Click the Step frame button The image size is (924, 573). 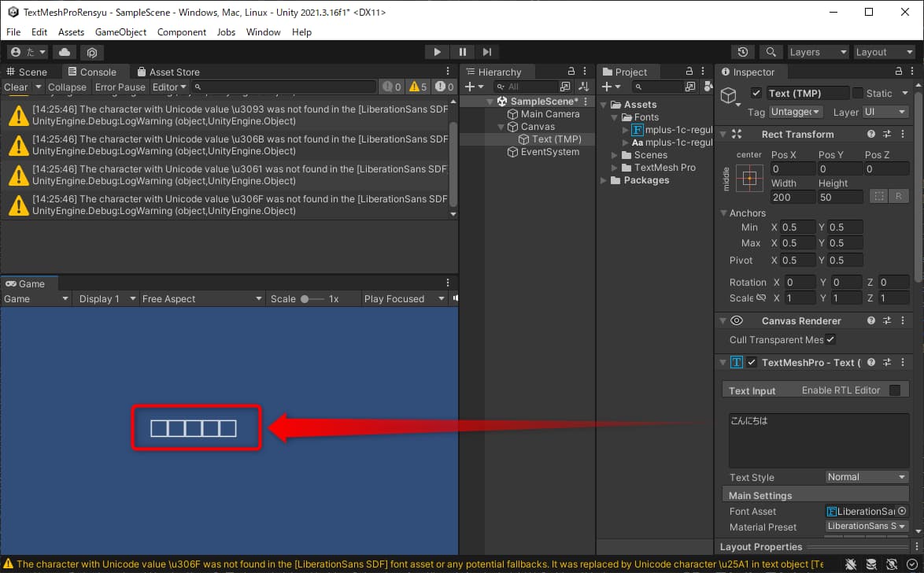487,52
